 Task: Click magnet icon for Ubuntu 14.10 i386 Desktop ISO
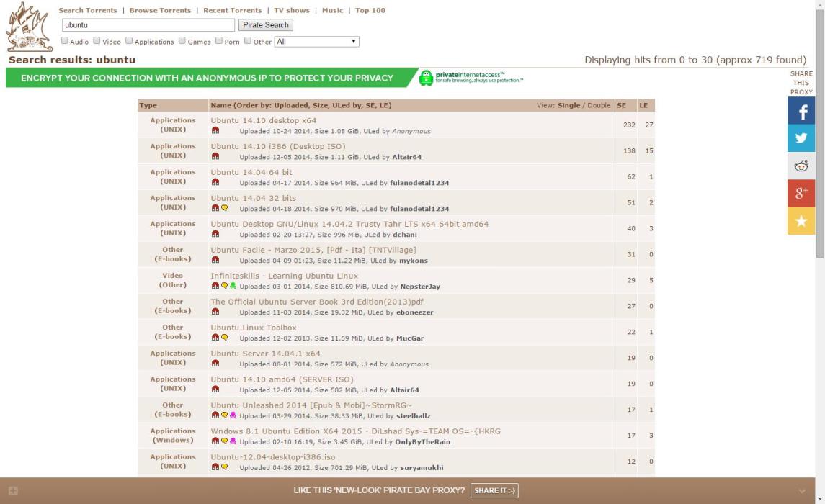pyautogui.click(x=215, y=157)
